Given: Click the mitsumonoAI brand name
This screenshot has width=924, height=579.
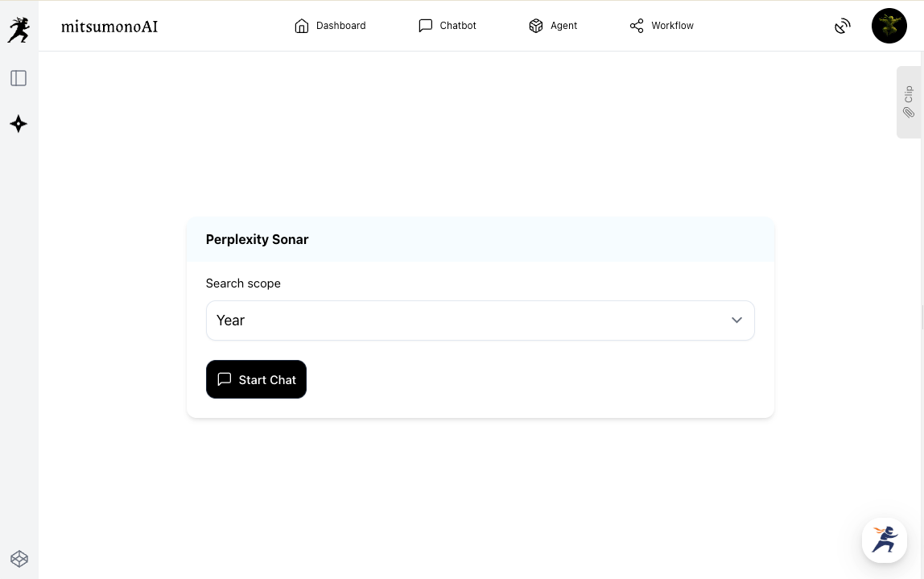Looking at the screenshot, I should (109, 27).
